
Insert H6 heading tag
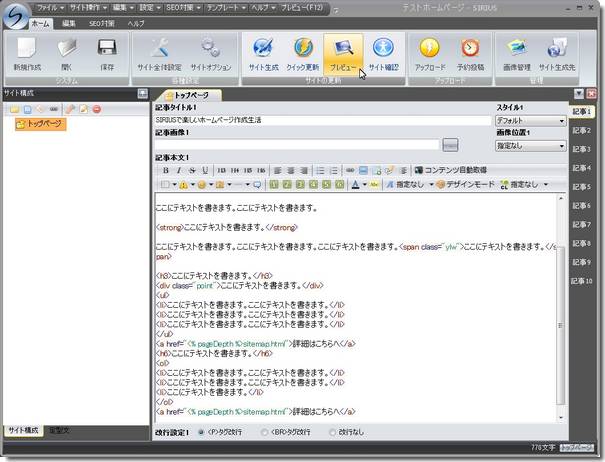click(261, 170)
